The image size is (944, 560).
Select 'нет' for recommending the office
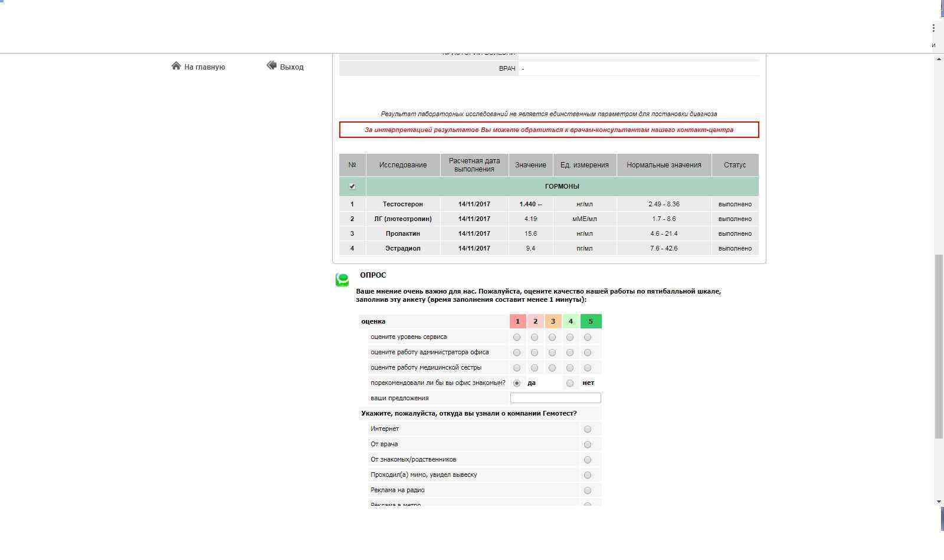click(x=570, y=383)
